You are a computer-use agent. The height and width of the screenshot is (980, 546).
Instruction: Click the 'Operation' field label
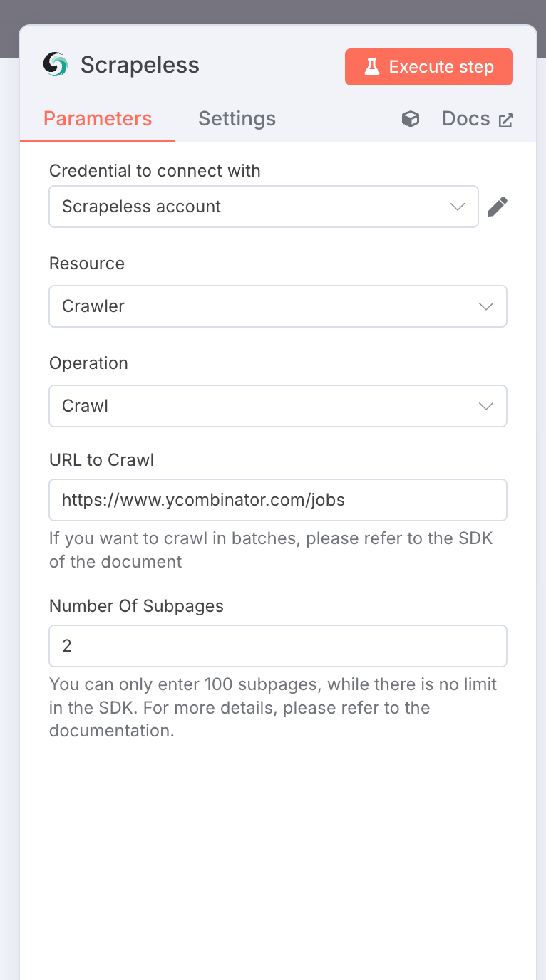click(88, 363)
